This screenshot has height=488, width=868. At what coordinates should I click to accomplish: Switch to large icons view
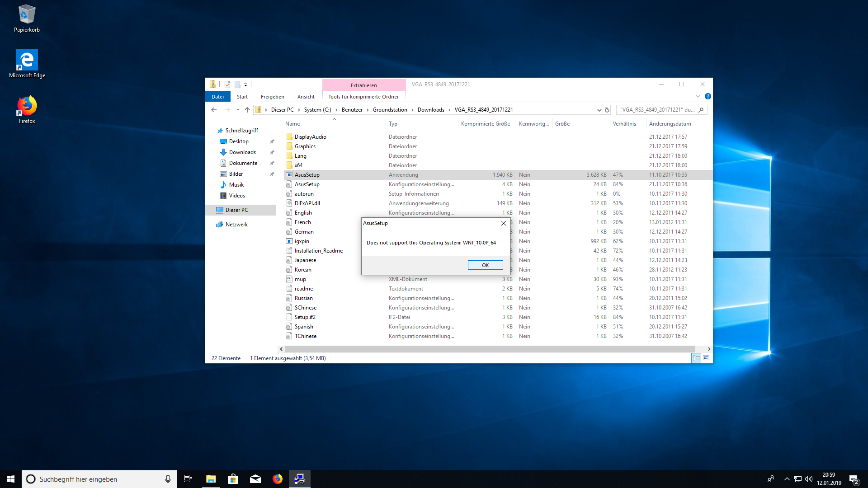tap(706, 358)
